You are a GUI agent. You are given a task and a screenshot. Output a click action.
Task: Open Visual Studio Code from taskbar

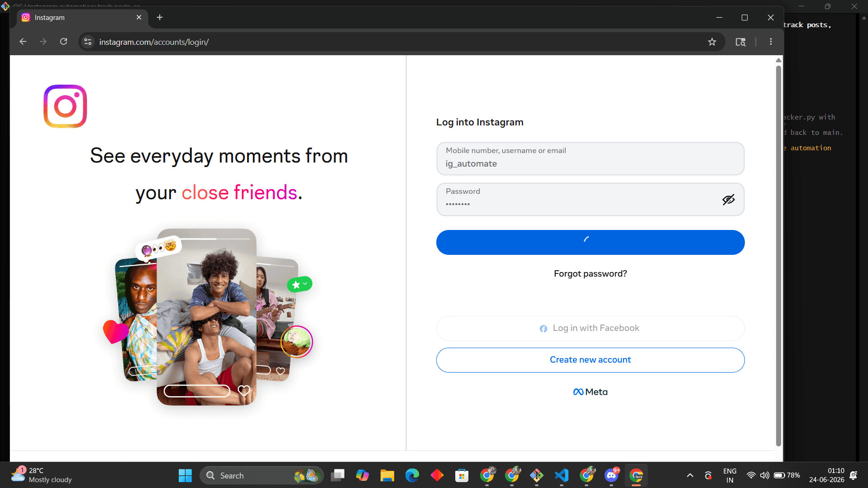562,475
